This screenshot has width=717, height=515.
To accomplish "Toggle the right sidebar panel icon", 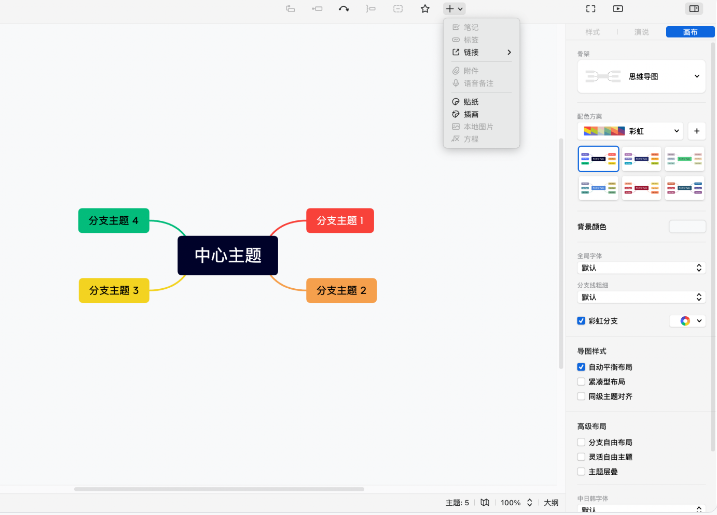I will [693, 8].
